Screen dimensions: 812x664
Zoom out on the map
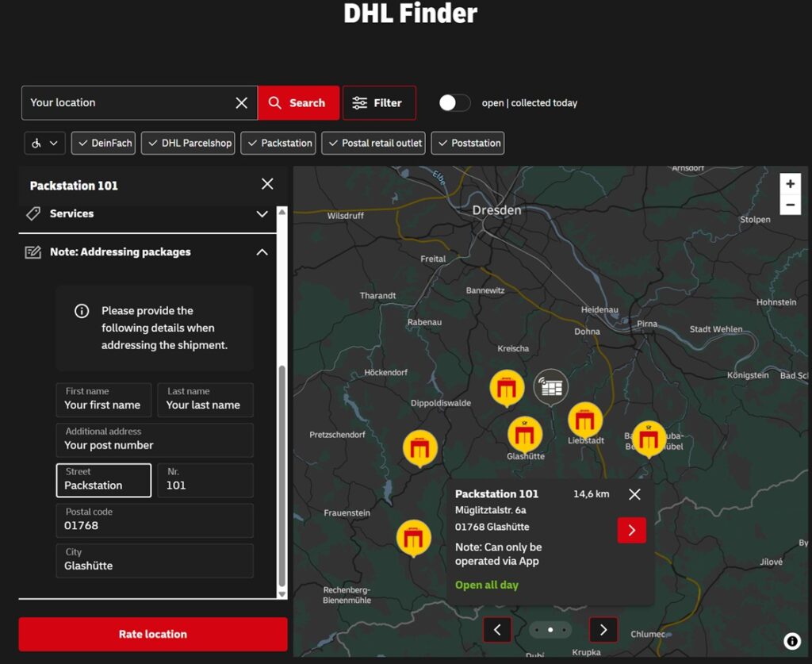(790, 205)
